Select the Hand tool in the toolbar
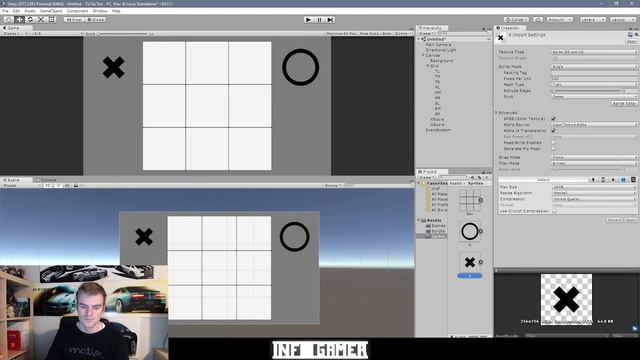The height and width of the screenshot is (360, 640). (9, 20)
